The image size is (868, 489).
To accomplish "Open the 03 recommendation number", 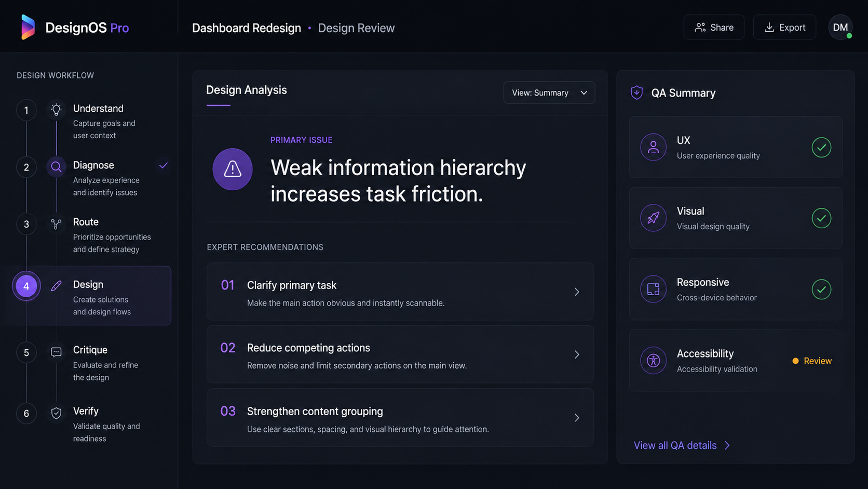I will (228, 411).
